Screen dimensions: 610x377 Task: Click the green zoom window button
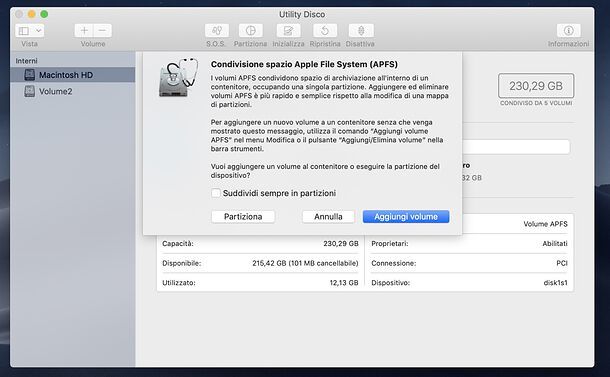coord(44,14)
